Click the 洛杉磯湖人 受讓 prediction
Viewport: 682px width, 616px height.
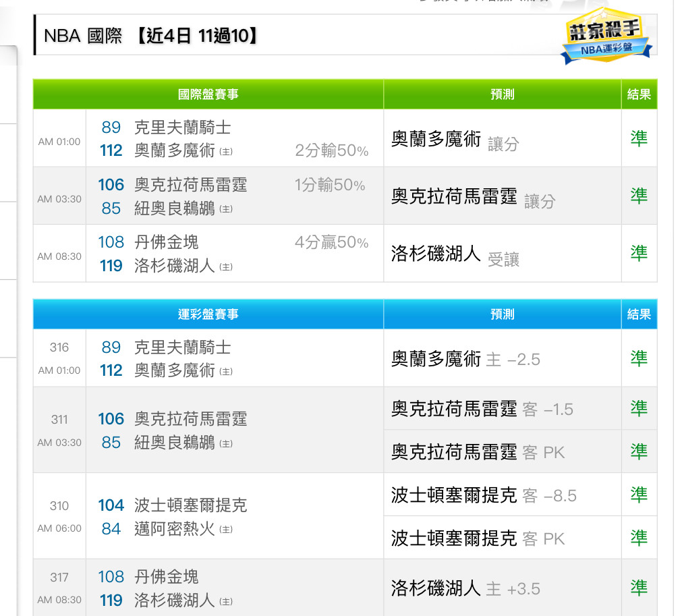(x=455, y=254)
